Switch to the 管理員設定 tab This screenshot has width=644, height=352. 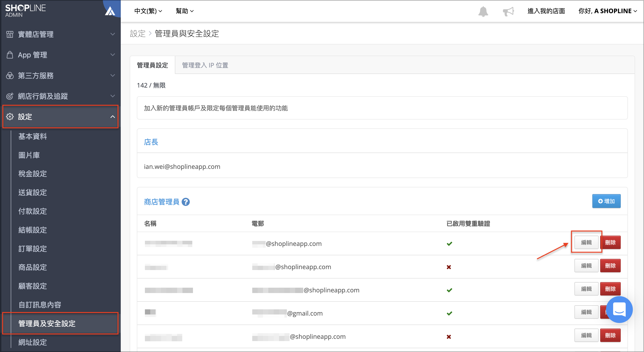[x=153, y=65]
